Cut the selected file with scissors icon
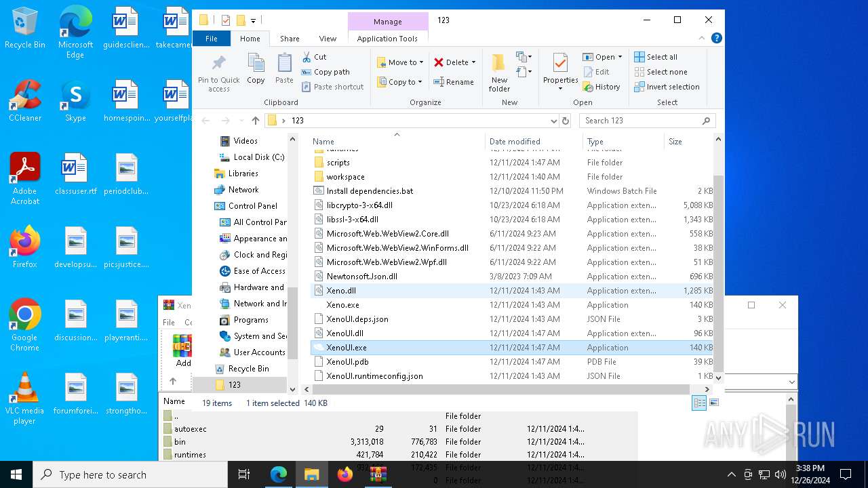868x488 pixels. [x=315, y=57]
